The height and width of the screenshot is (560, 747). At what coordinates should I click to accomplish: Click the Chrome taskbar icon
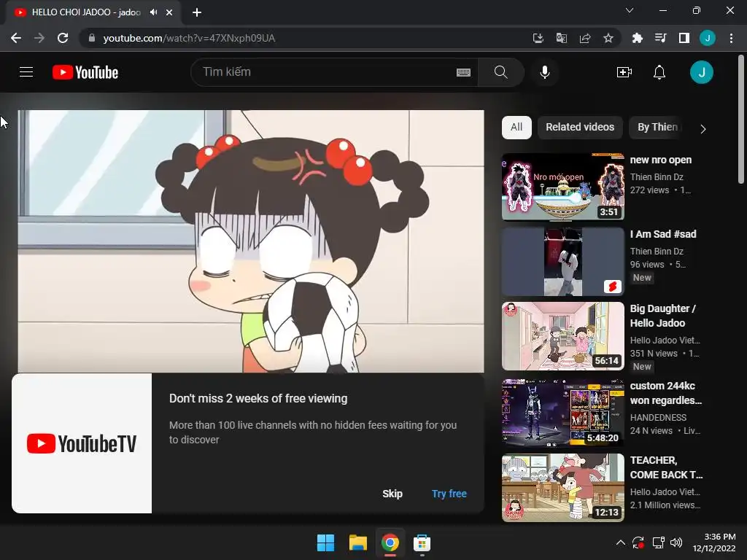coord(390,542)
